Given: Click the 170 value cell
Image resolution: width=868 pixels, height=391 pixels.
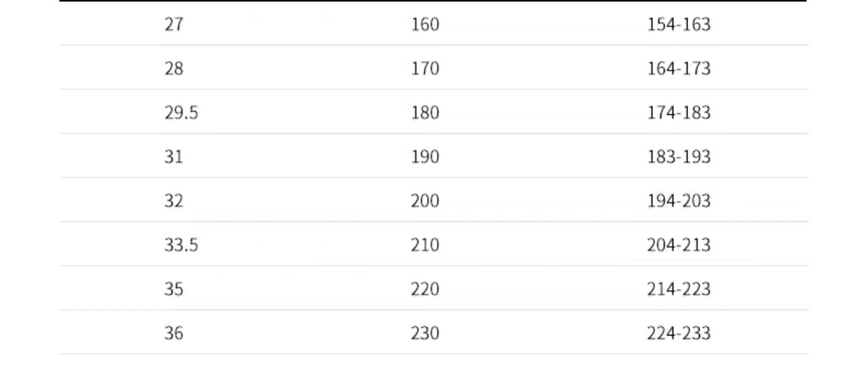Looking at the screenshot, I should click(425, 68).
